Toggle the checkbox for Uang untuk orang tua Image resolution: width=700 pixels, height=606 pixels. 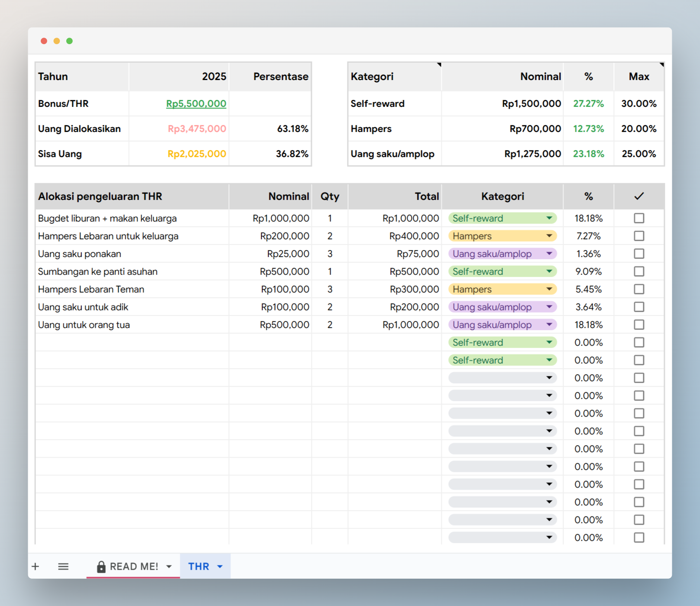coord(639,325)
